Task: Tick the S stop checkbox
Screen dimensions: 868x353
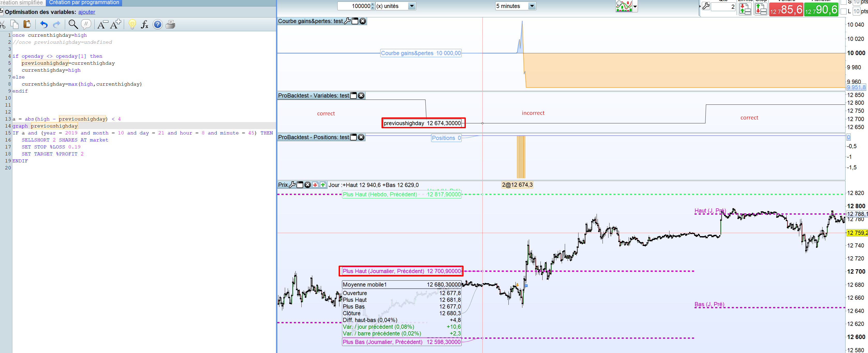Action: point(843,2)
